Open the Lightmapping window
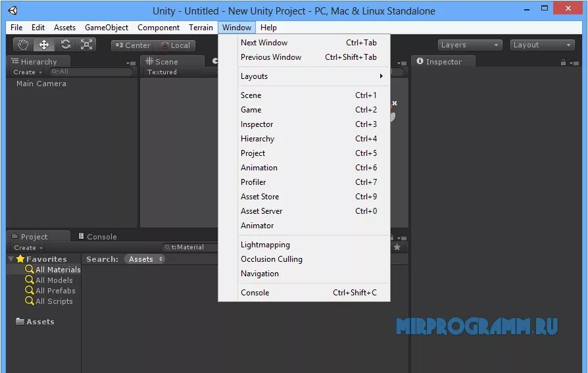Image resolution: width=588 pixels, height=373 pixels. coord(304,245)
